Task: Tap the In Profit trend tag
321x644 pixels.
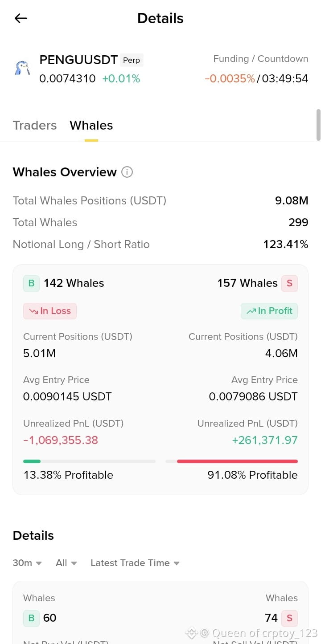Action: pyautogui.click(x=269, y=311)
